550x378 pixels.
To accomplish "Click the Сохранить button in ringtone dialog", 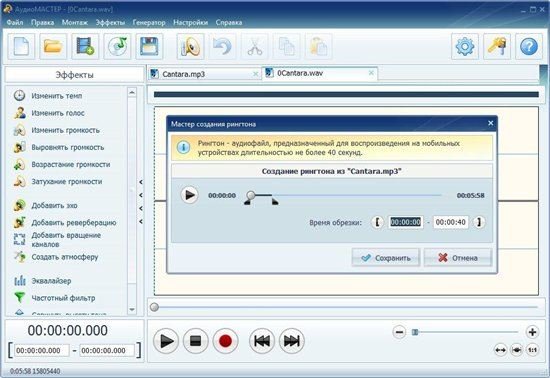I will pyautogui.click(x=385, y=258).
